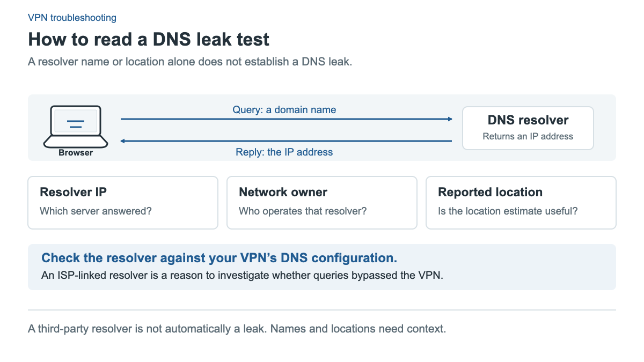The image size is (644, 362).
Task: Click the subtitle 'A resolver name or location alone'
Action: [190, 62]
